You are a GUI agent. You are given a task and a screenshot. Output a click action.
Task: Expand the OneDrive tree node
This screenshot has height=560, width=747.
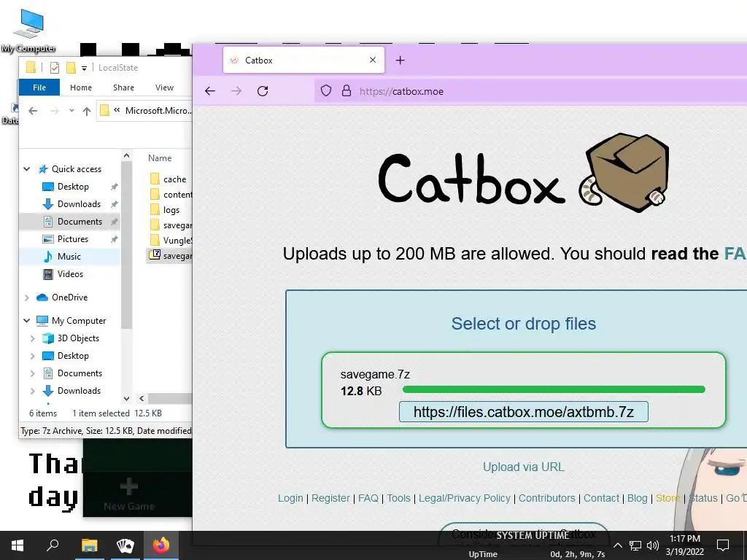(x=27, y=297)
